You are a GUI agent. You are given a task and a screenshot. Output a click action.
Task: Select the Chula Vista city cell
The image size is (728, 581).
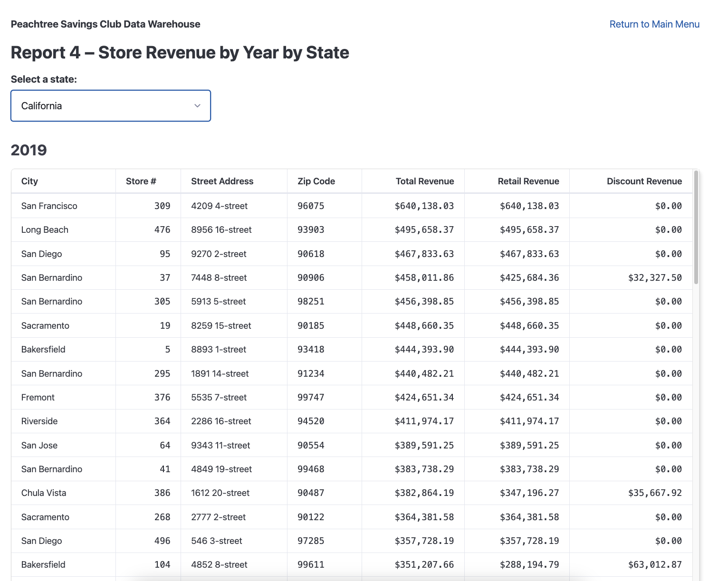point(44,493)
